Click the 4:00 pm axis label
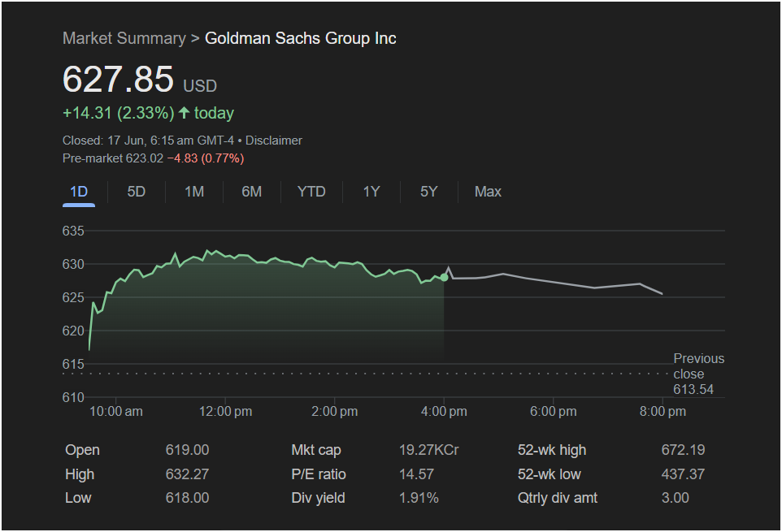The width and height of the screenshot is (782, 532). click(x=444, y=412)
